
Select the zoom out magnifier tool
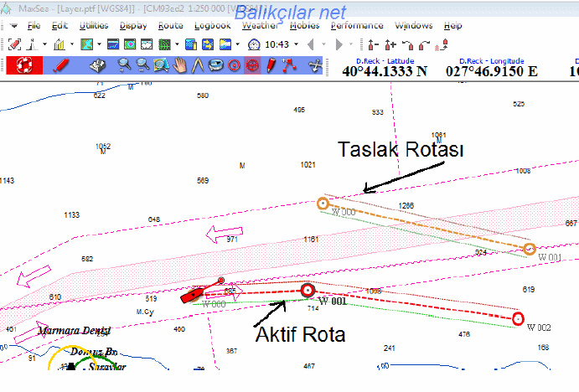[x=144, y=64]
